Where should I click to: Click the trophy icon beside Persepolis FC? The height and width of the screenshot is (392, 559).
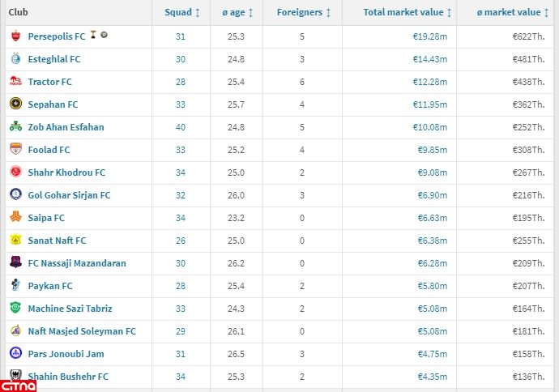tap(94, 36)
